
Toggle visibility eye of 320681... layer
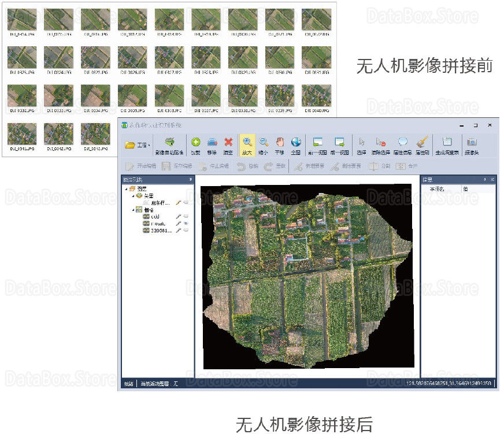[186, 231]
